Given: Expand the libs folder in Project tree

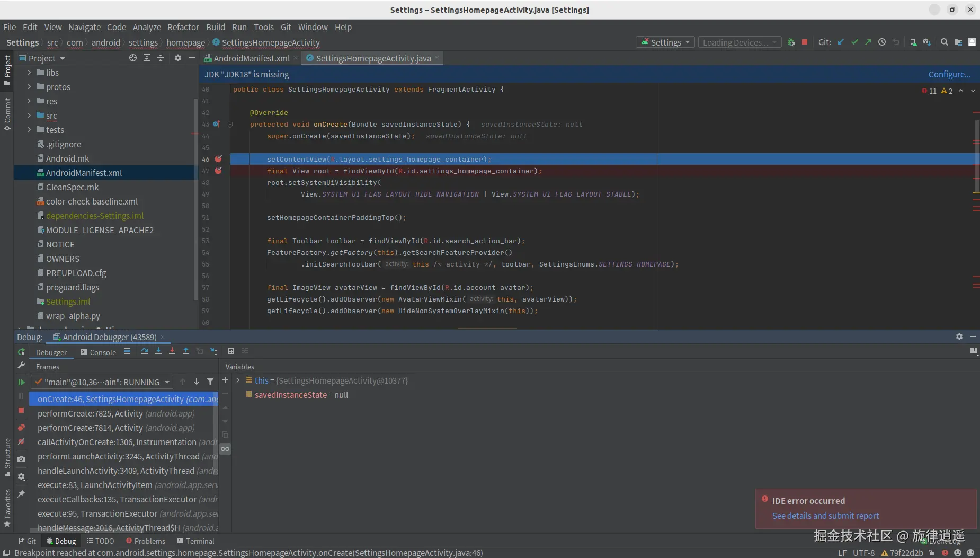Looking at the screenshot, I should pyautogui.click(x=29, y=73).
